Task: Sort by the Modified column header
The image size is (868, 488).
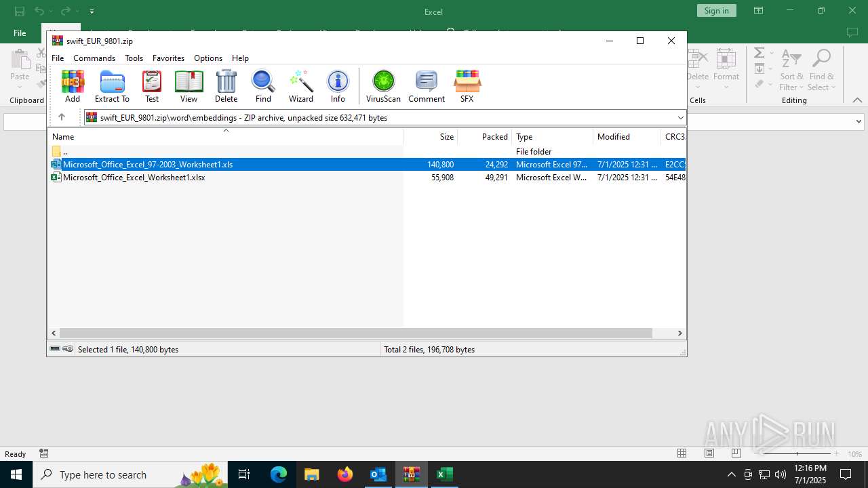Action: [627, 137]
